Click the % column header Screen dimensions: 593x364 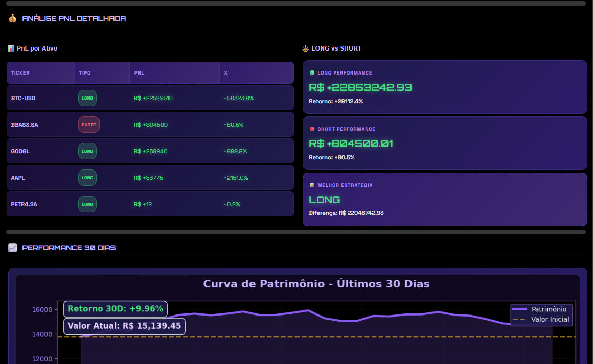coord(225,73)
